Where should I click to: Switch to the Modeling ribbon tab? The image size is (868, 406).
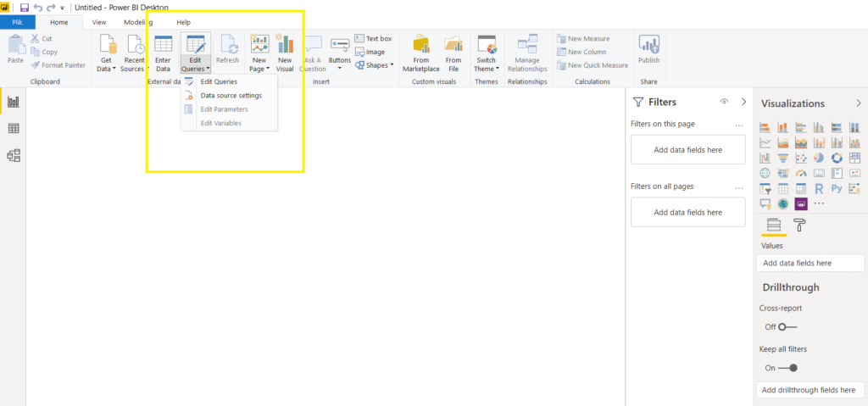click(x=138, y=22)
